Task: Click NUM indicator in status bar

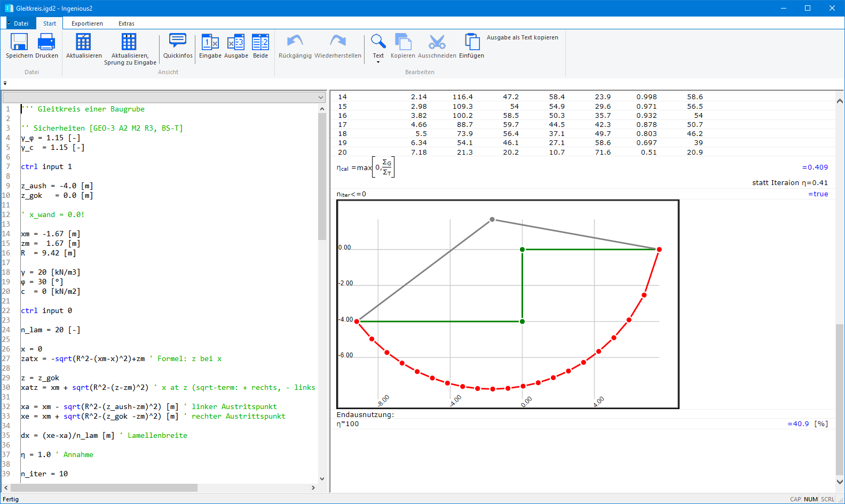Action: [x=811, y=499]
